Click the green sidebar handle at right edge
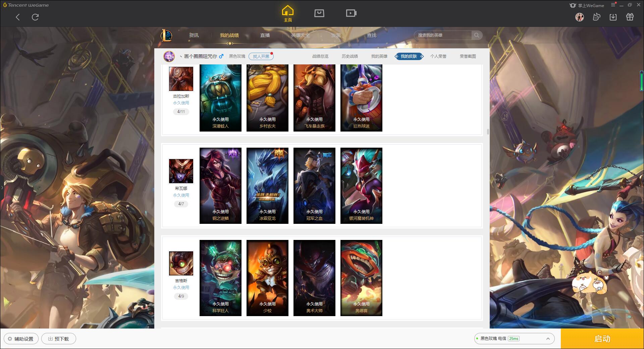This screenshot has height=349, width=644. (642, 81)
